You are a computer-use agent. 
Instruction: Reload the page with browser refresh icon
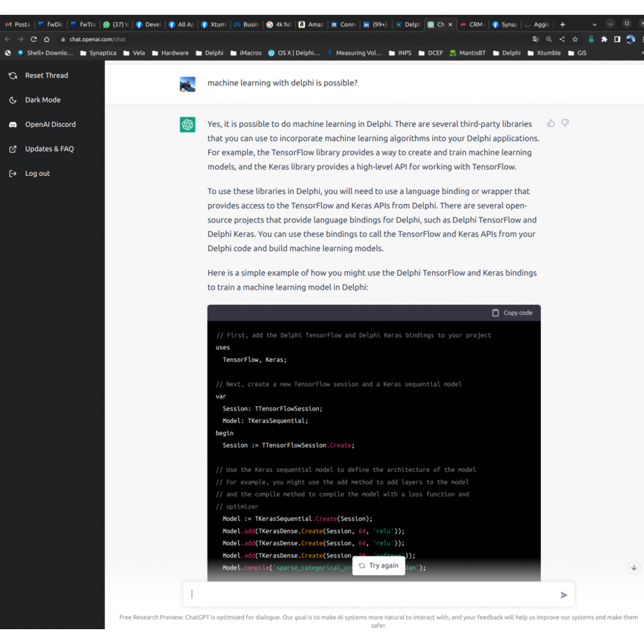click(x=33, y=39)
